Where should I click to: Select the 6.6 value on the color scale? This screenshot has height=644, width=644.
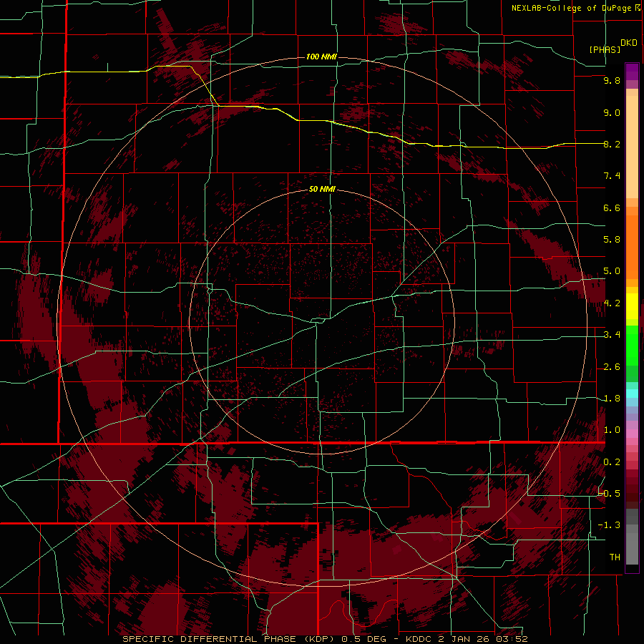click(612, 208)
